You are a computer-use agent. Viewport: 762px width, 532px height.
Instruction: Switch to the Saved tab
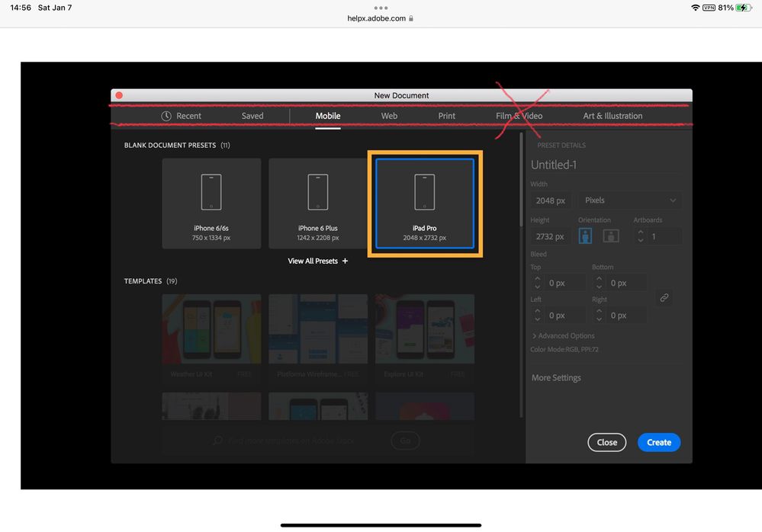point(252,116)
